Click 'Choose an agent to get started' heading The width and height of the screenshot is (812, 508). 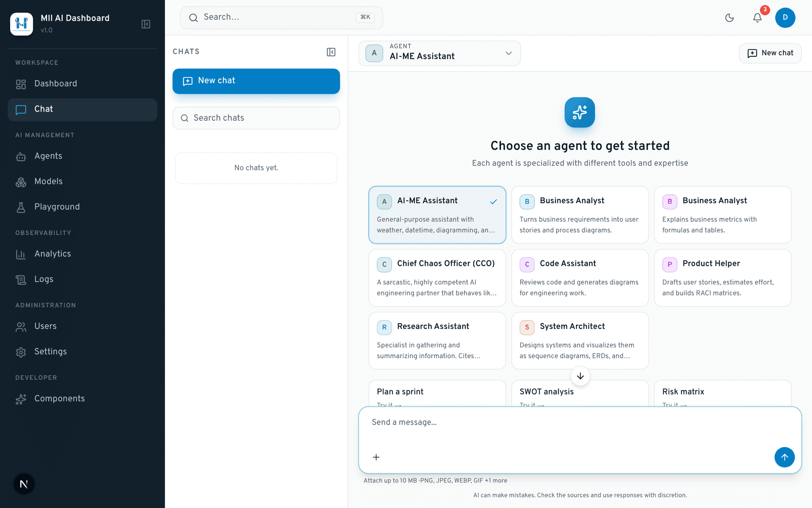[x=580, y=146]
